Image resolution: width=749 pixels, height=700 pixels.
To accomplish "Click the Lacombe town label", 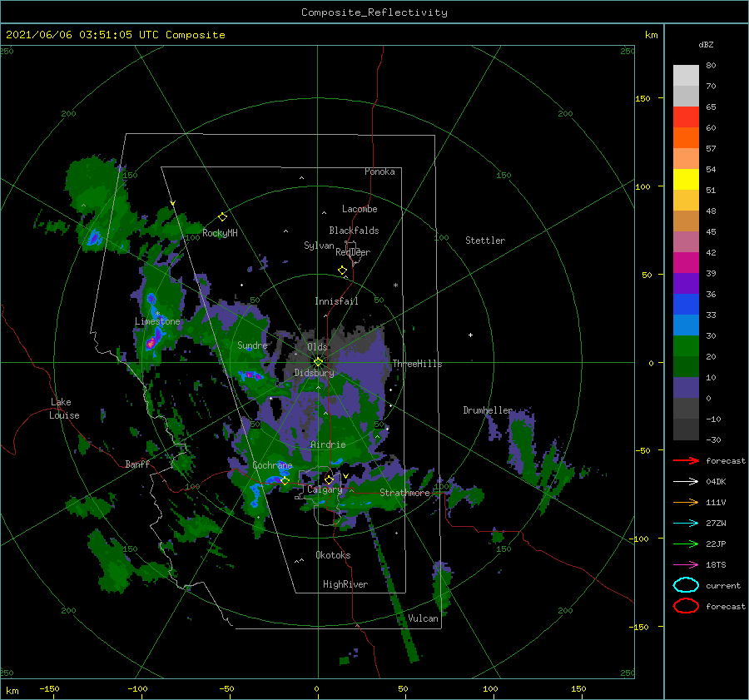I will point(360,209).
